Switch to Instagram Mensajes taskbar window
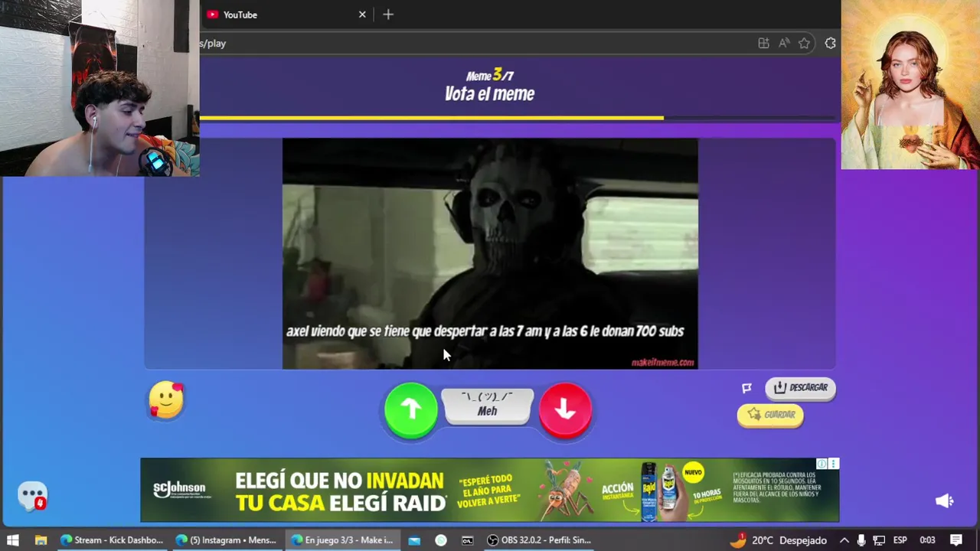The height and width of the screenshot is (551, 980). click(227, 540)
